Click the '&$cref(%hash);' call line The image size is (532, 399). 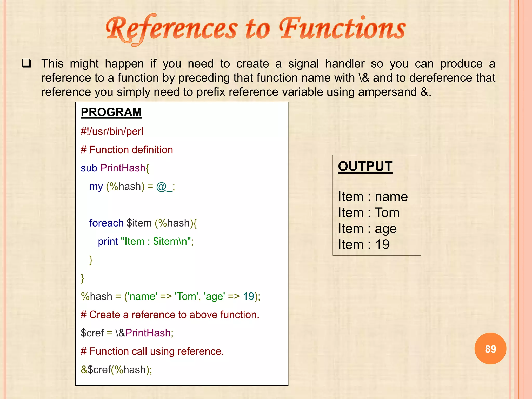(x=116, y=370)
